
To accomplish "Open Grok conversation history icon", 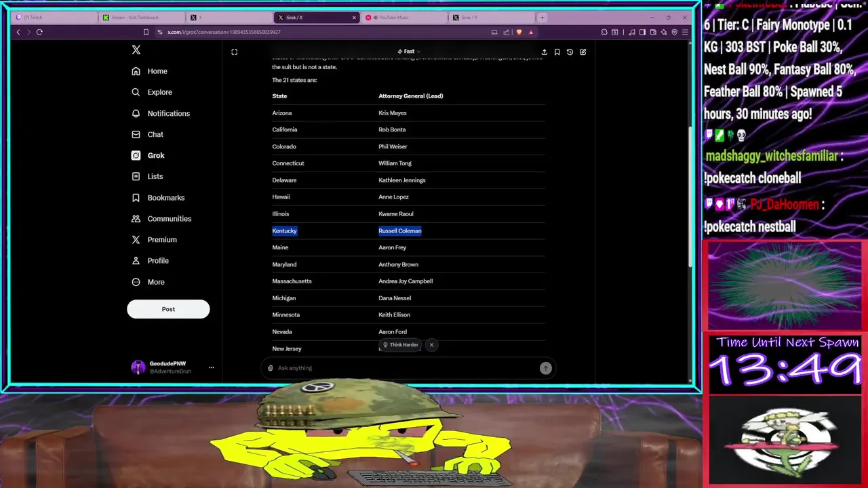I will point(570,52).
